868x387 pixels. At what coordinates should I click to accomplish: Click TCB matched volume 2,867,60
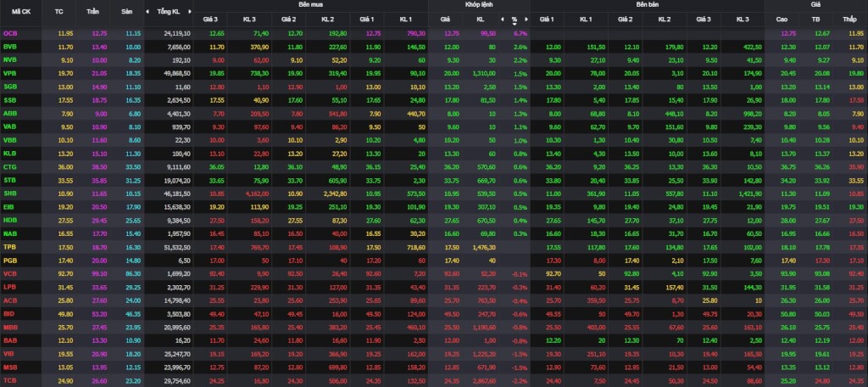484,380
